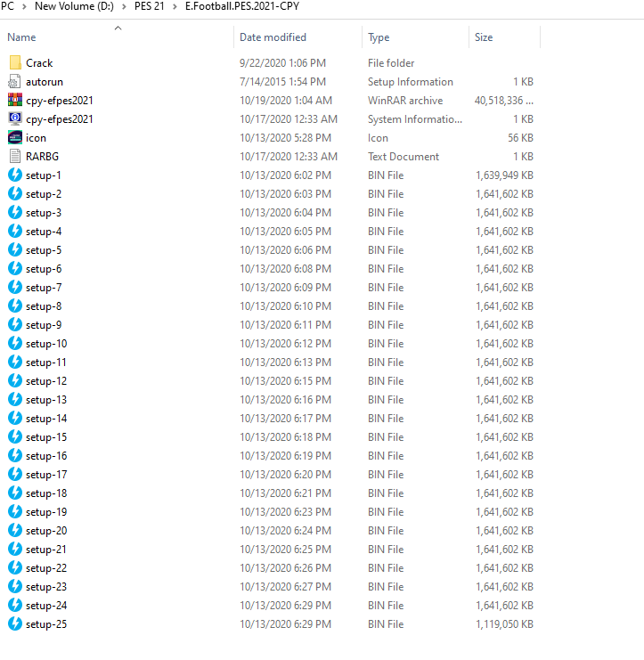Click the 10/19/2020 1:04 AM date
The height and width of the screenshot is (660, 644).
click(x=285, y=100)
